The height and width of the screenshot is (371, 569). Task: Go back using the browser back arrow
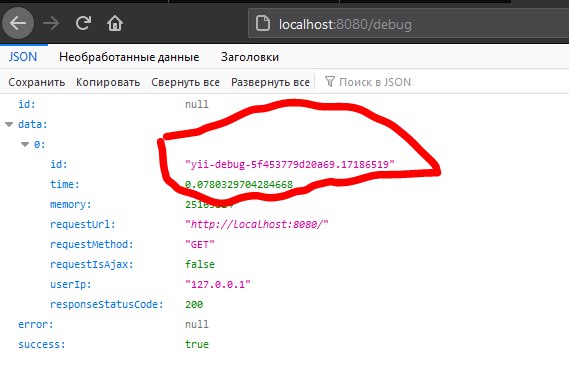(18, 24)
